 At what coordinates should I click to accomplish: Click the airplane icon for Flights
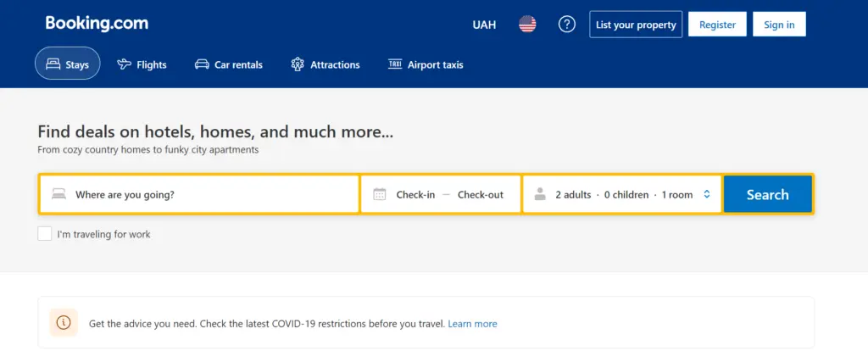click(125, 64)
